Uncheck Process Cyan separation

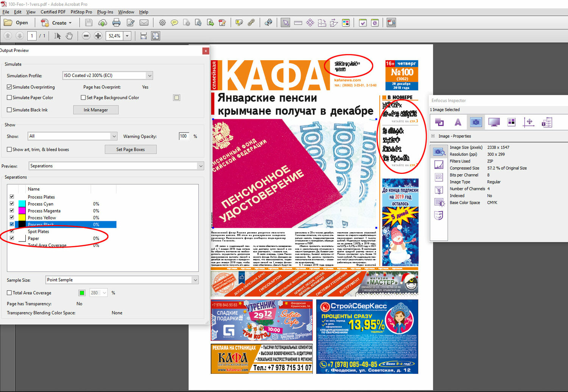click(12, 204)
